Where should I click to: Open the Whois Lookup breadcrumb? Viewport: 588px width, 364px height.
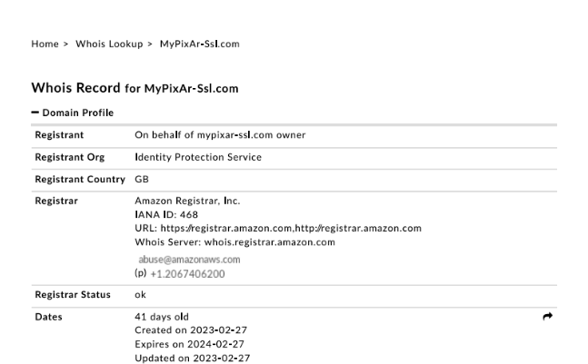pyautogui.click(x=109, y=44)
